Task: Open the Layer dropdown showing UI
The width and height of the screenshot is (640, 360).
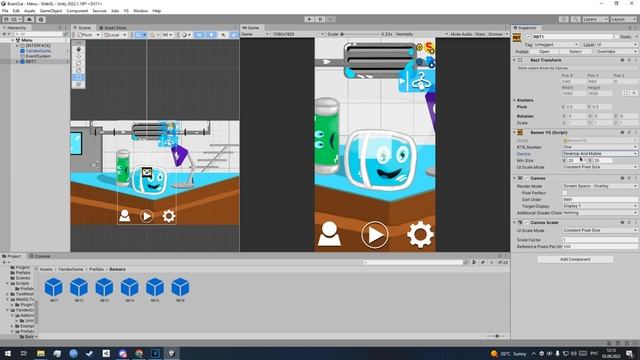Action: (x=616, y=44)
